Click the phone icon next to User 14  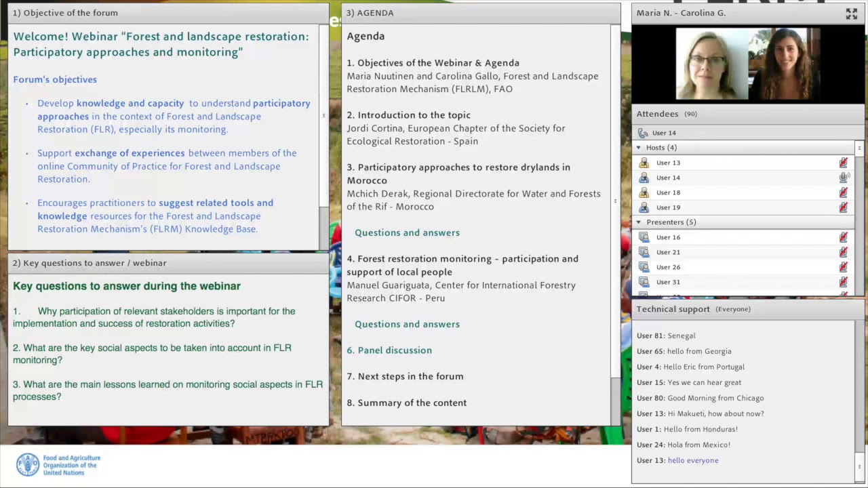coord(643,133)
